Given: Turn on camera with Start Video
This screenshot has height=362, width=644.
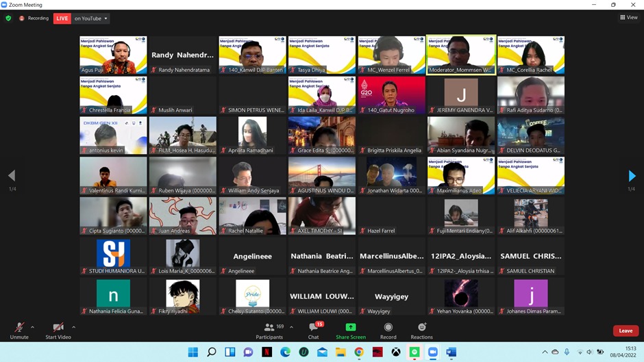Looking at the screenshot, I should (58, 328).
